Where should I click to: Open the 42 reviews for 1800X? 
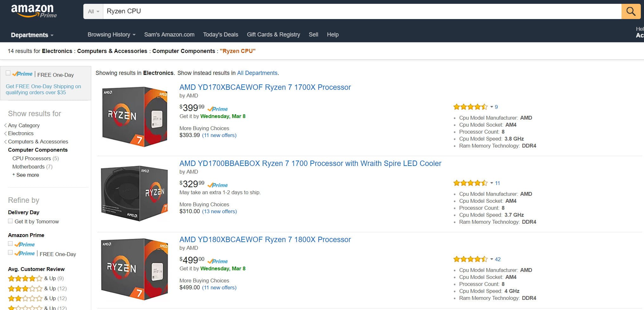[498, 259]
